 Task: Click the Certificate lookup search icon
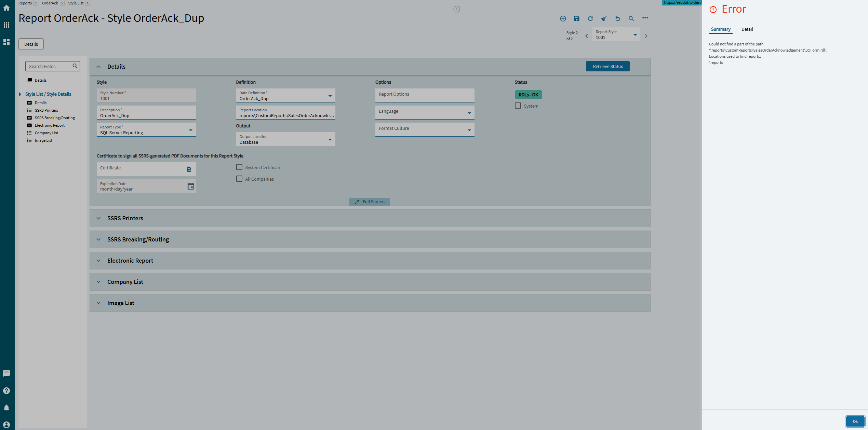pyautogui.click(x=189, y=169)
